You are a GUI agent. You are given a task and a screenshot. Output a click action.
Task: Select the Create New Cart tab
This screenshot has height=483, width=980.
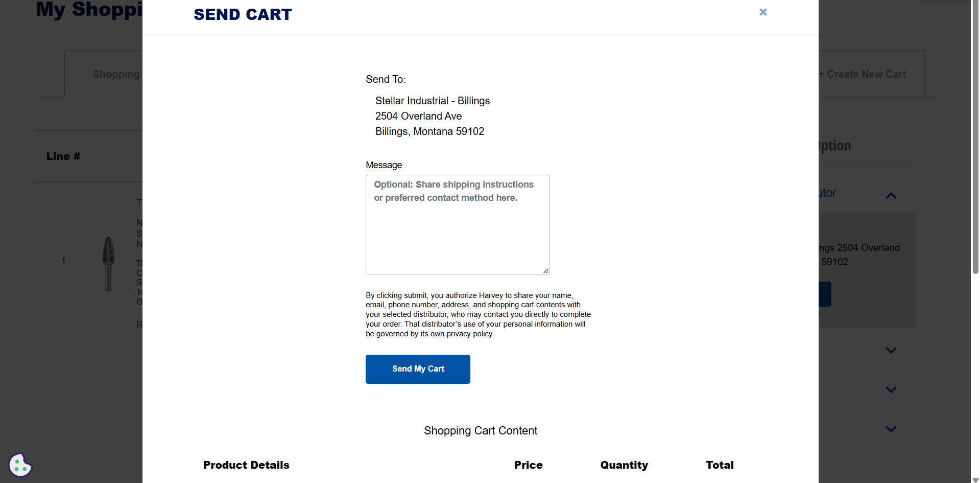point(866,74)
